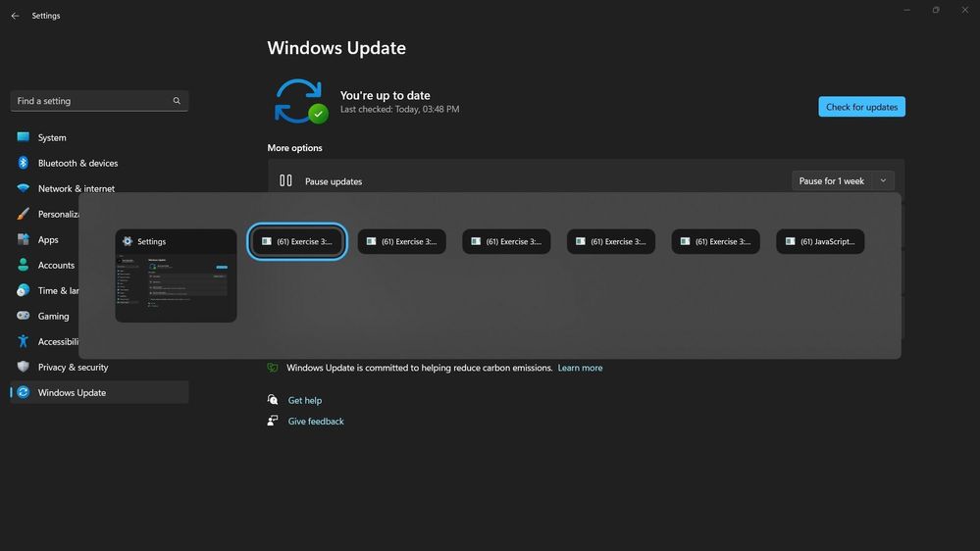Viewport: 980px width, 551px height.
Task: Click the pause bars icon beside Pause updates
Action: tap(285, 180)
